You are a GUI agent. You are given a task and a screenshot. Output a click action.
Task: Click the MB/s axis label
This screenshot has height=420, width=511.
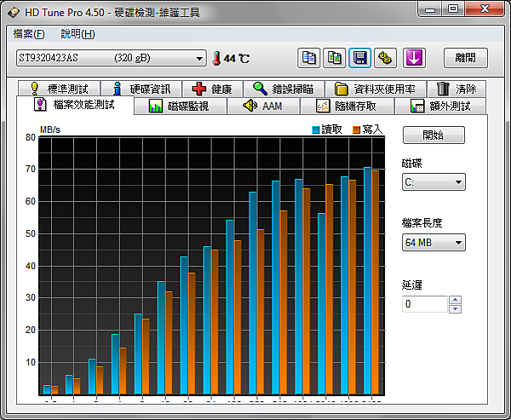pos(50,129)
